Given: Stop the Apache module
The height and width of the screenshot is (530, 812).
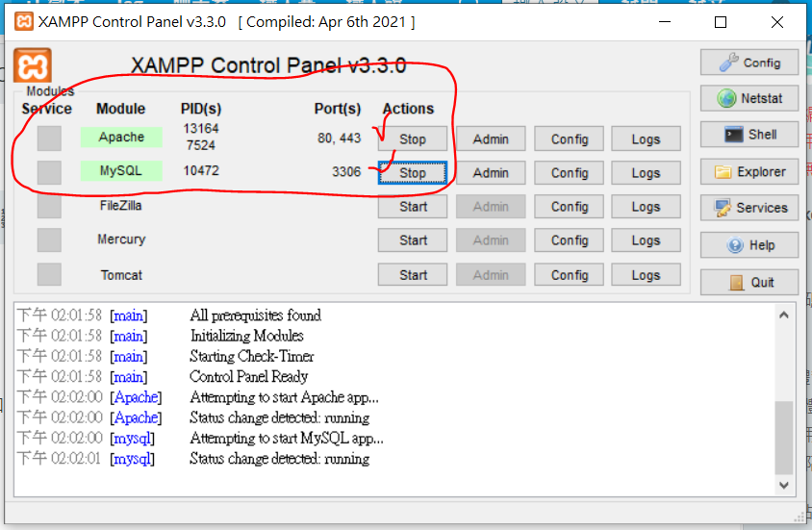Looking at the screenshot, I should (412, 139).
